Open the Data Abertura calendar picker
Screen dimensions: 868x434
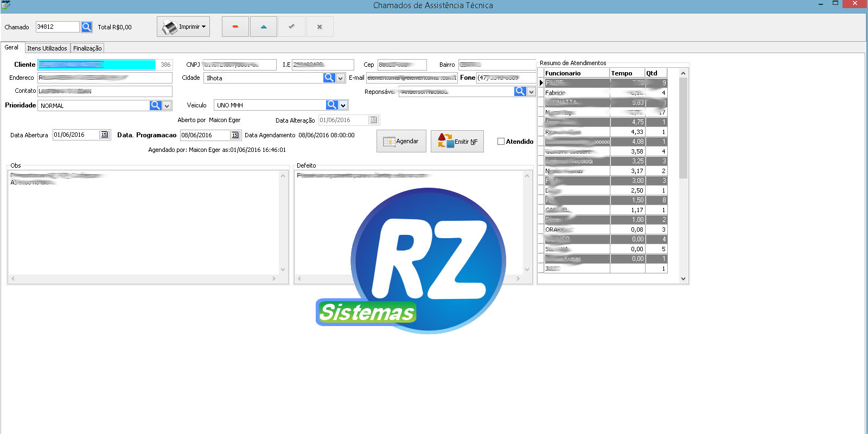pos(104,135)
